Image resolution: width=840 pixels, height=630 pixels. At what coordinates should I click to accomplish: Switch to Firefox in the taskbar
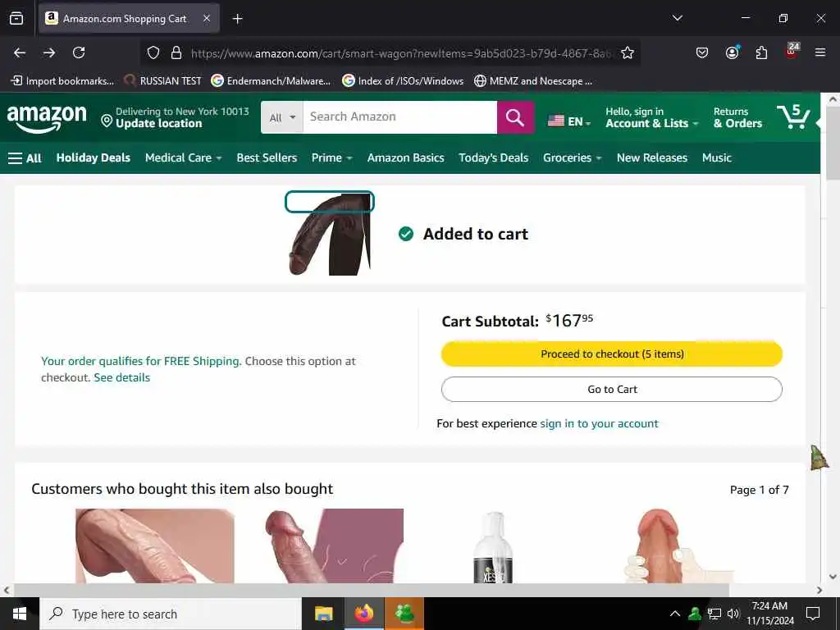[363, 614]
